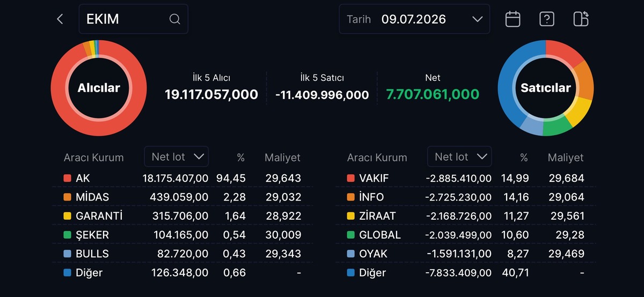Expand the Tarih date dropdown
Viewport: 644px width, 297px height.
point(414,19)
